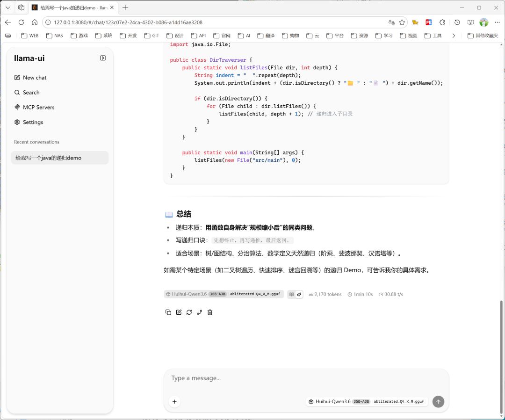Screen dimensions: 505x420
Task: Open the API bookmarks folder
Action: (198, 36)
